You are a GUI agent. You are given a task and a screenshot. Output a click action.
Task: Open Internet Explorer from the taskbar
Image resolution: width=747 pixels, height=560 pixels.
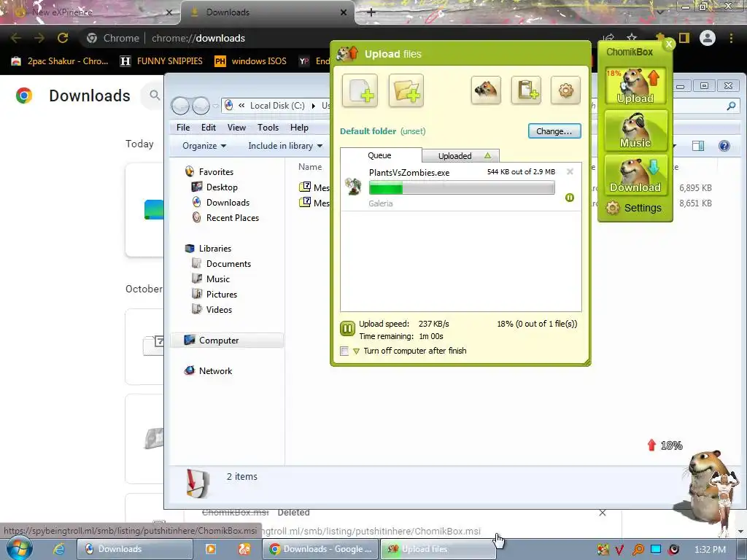click(58, 549)
